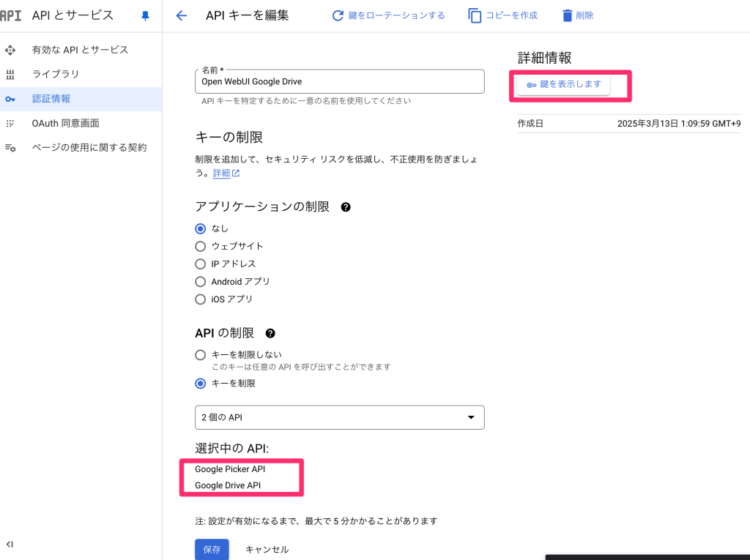Click the rotate key refresh icon

click(x=338, y=16)
